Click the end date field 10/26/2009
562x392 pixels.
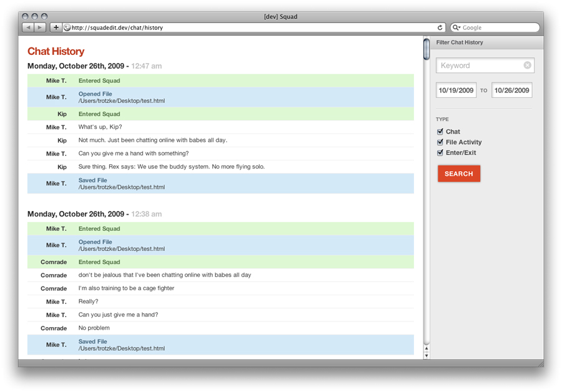[x=511, y=91]
